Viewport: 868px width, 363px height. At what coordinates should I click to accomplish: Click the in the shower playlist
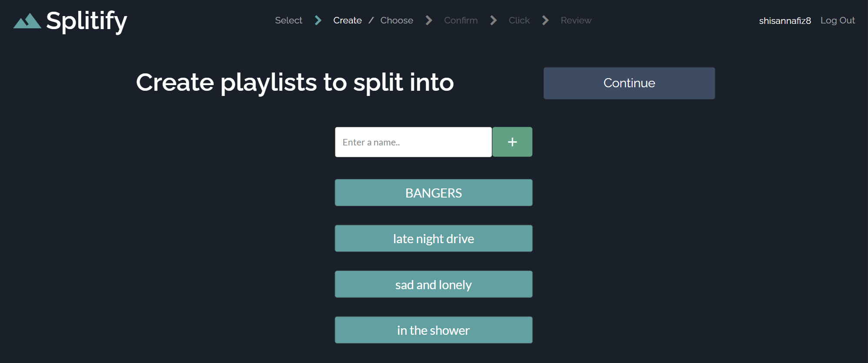click(x=433, y=330)
